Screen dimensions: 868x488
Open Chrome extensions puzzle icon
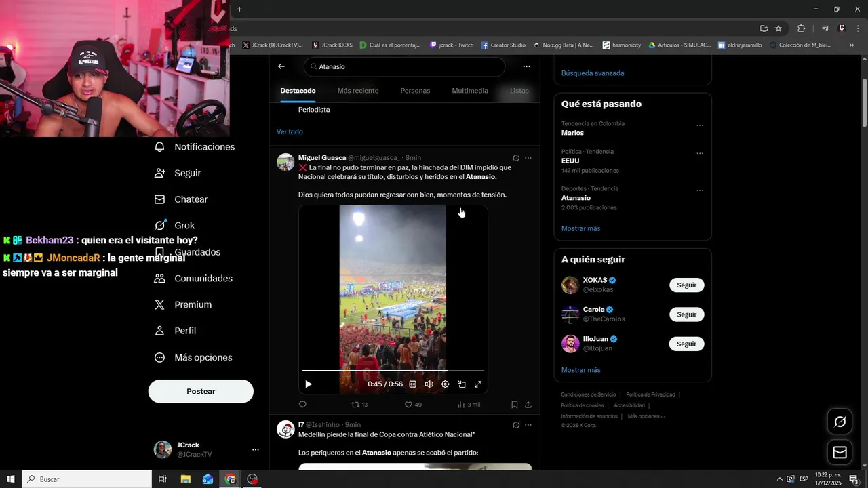coord(801,28)
